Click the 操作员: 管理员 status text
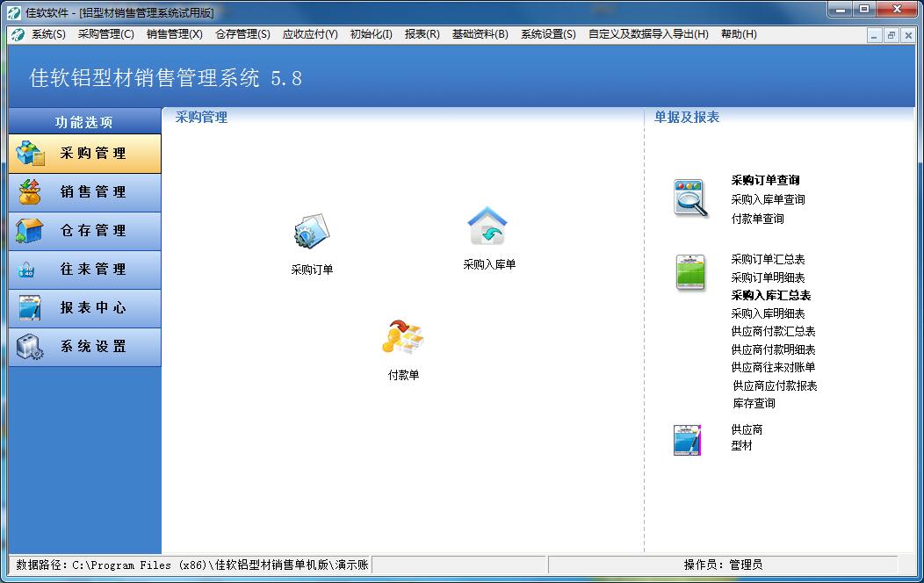The image size is (924, 583). (723, 565)
